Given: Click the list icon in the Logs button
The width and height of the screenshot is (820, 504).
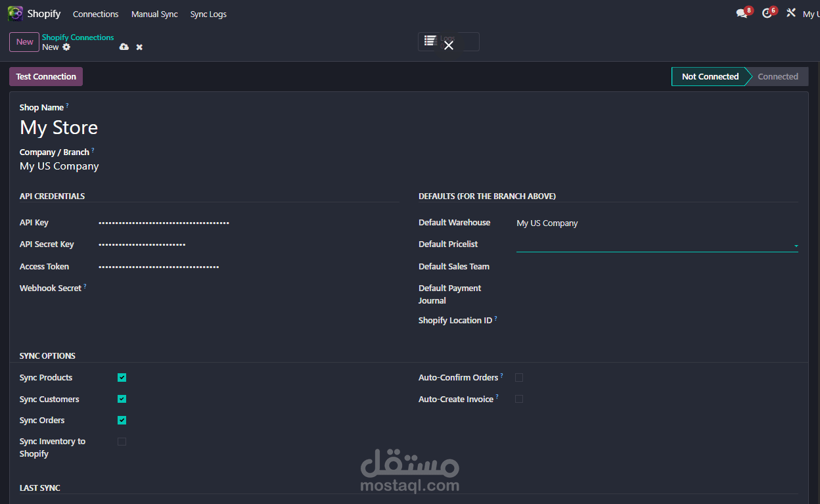Looking at the screenshot, I should (x=430, y=41).
